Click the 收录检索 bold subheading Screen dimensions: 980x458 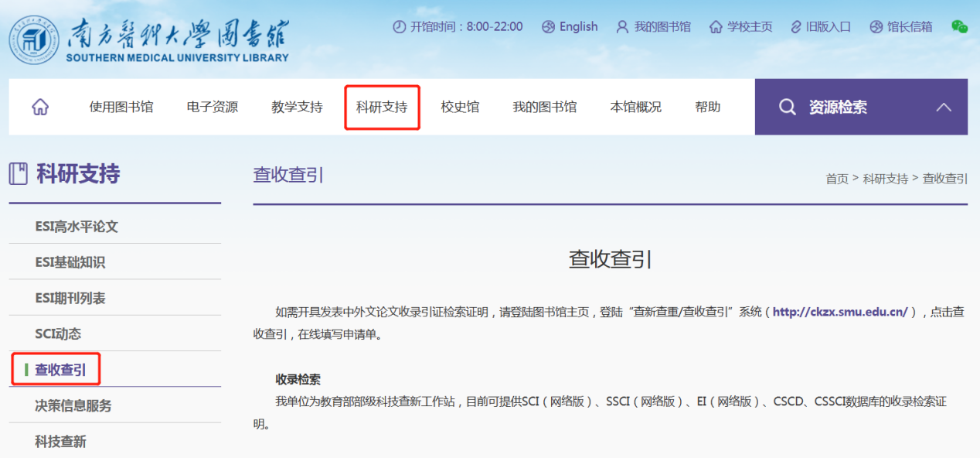[x=298, y=379]
